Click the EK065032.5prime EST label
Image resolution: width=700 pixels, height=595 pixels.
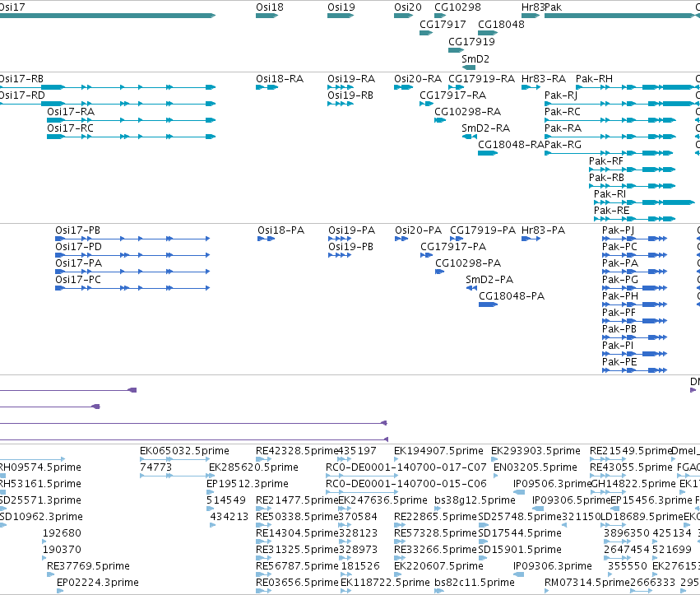(x=184, y=451)
